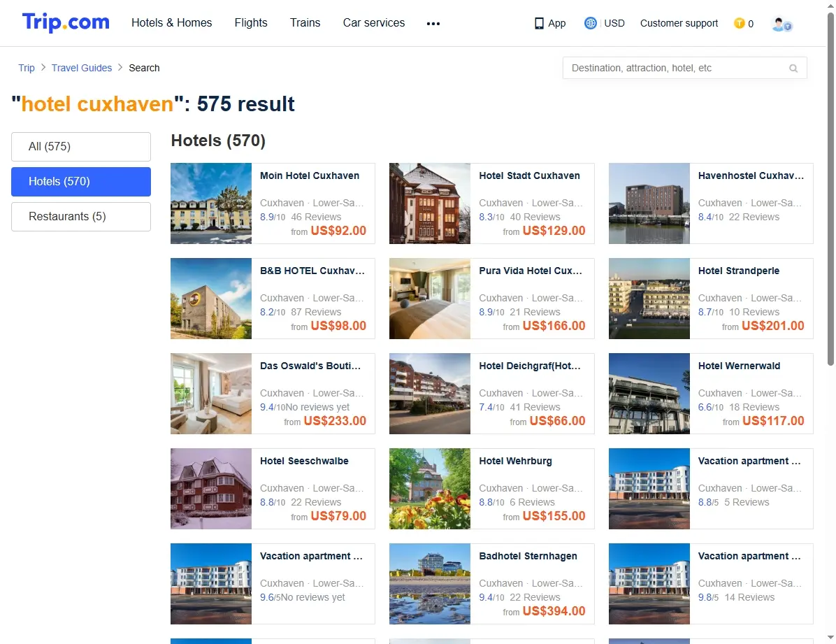Open Badhotel Sternhagen photo
Image resolution: width=836 pixels, height=644 pixels.
430,584
